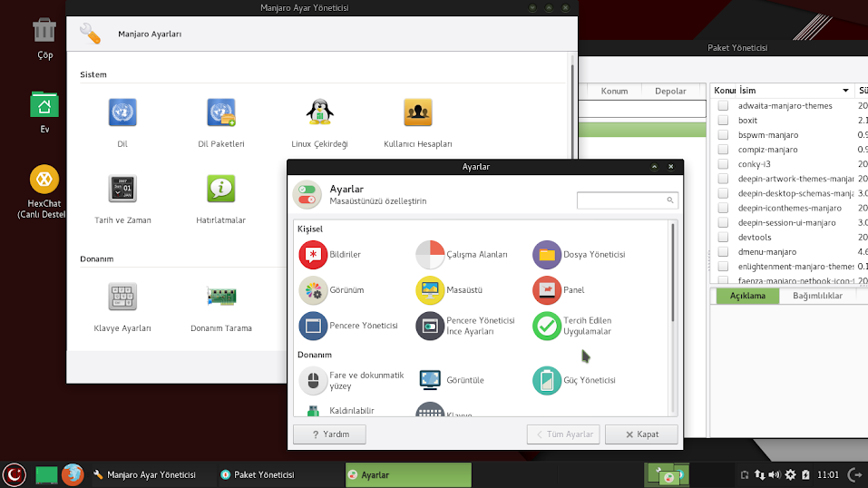Select the Bağımlılıklar tab
This screenshot has width=868, height=488.
tap(817, 295)
